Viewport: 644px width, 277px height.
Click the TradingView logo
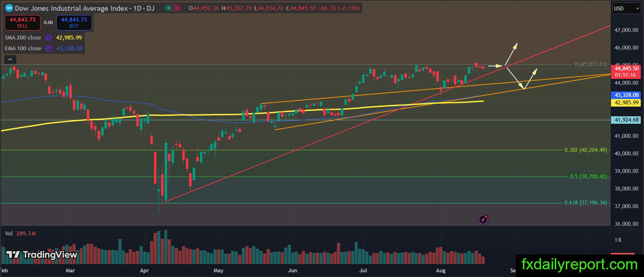pos(42,255)
